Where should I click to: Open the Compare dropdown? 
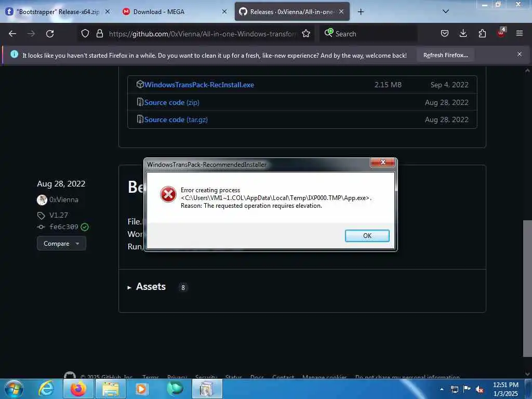[61, 244]
